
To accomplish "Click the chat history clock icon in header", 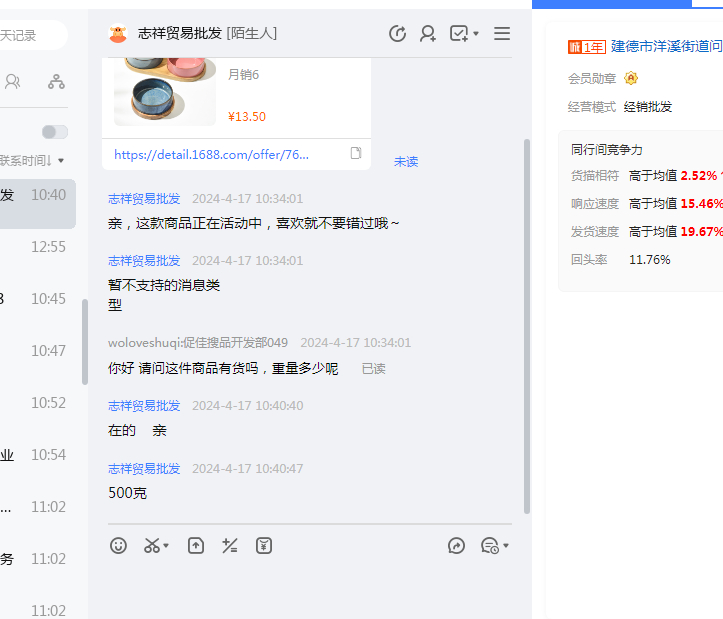I will click(x=397, y=34).
